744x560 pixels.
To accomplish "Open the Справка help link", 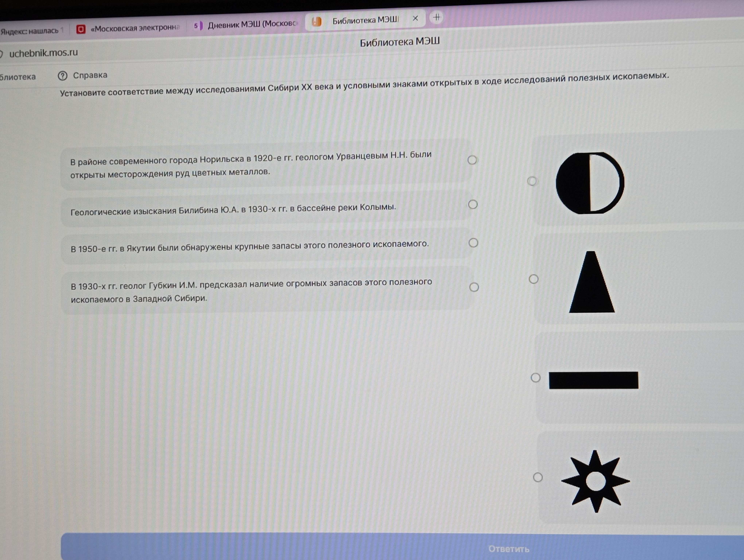I will coord(90,75).
